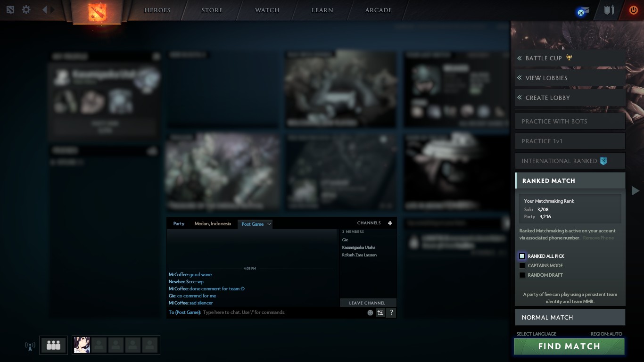
Task: Click the Solo rank value 3,708
Action: [543, 209]
